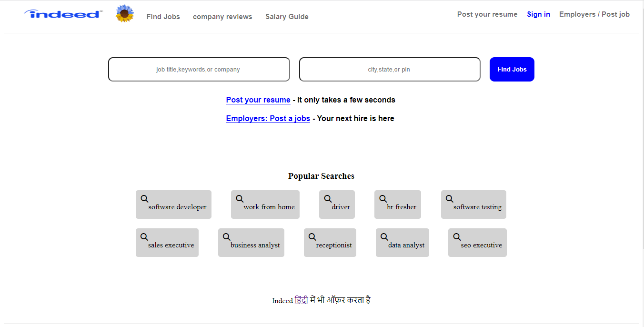Click the magnifier icon beside work from home
The width and height of the screenshot is (644, 327).
pyautogui.click(x=239, y=198)
